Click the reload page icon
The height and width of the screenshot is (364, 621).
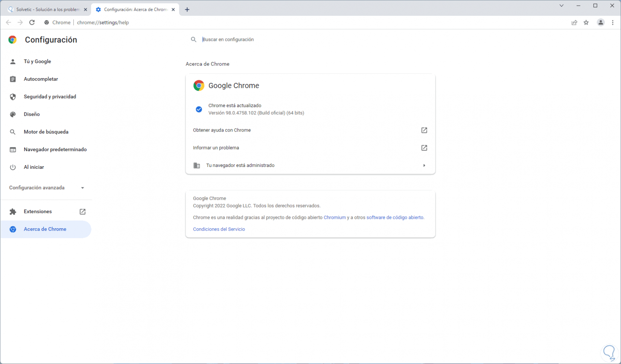[32, 23]
